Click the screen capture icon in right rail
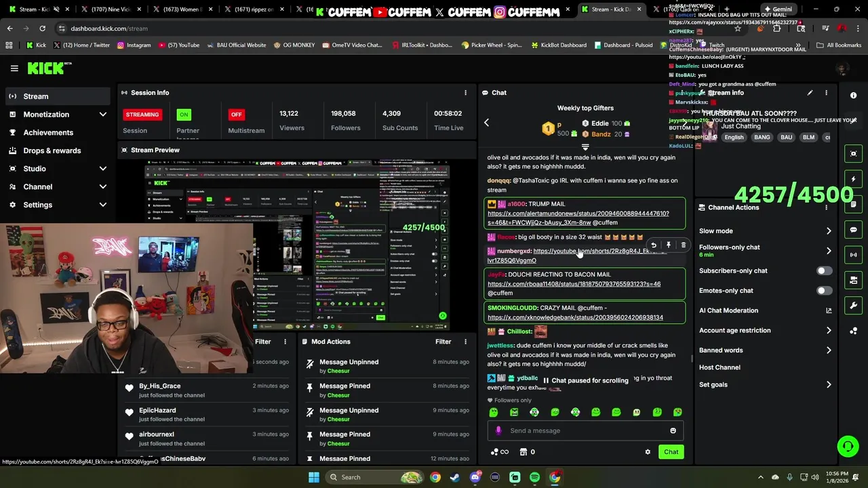The image size is (868, 488). coord(854,154)
